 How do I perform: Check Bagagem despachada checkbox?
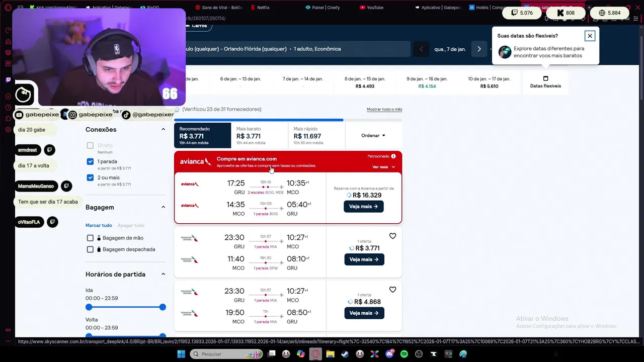point(90,249)
